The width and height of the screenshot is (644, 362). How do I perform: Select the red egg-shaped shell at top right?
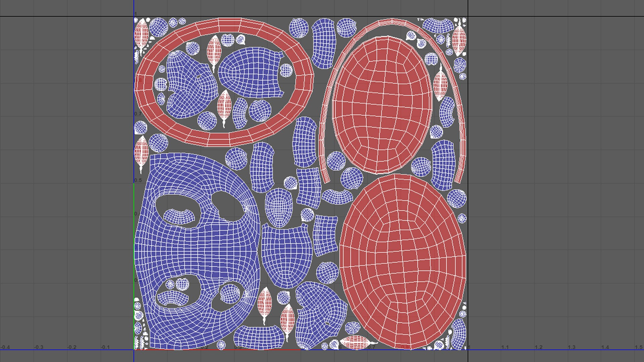click(382, 104)
